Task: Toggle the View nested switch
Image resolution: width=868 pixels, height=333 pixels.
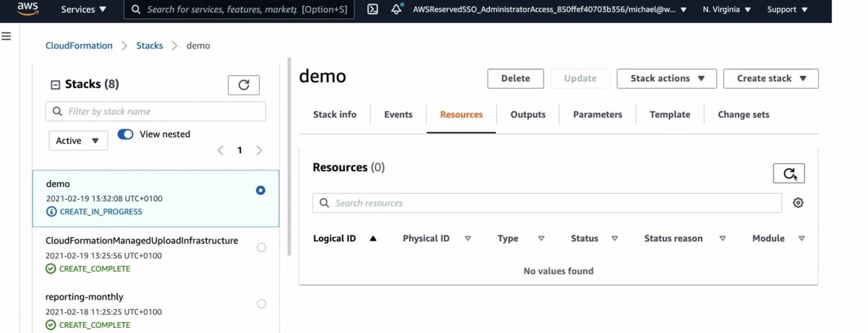Action: coord(125,134)
